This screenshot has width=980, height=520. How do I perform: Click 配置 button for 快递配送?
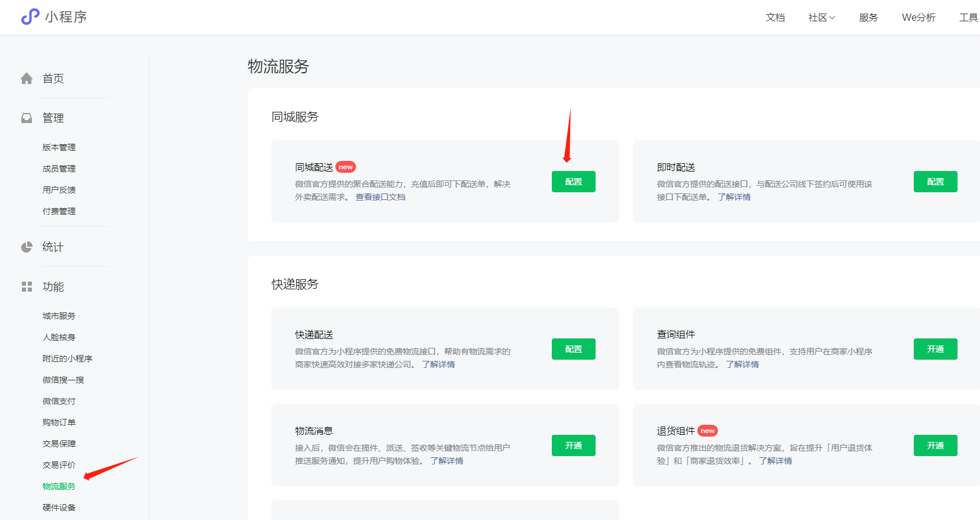[x=574, y=349]
